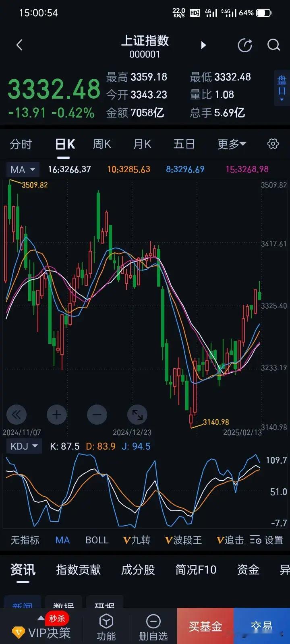290x644 pixels.
Task: Tap the back arrow icon
Action: click(19, 45)
